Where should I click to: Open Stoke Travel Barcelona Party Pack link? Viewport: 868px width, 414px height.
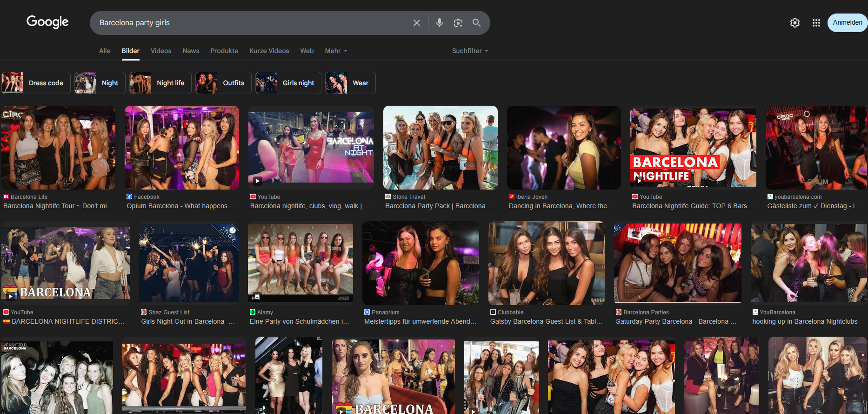tap(439, 206)
